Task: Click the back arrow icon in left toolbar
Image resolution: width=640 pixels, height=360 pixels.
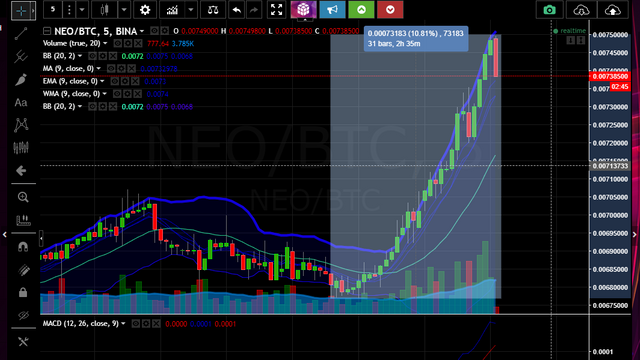Action: pos(21,170)
